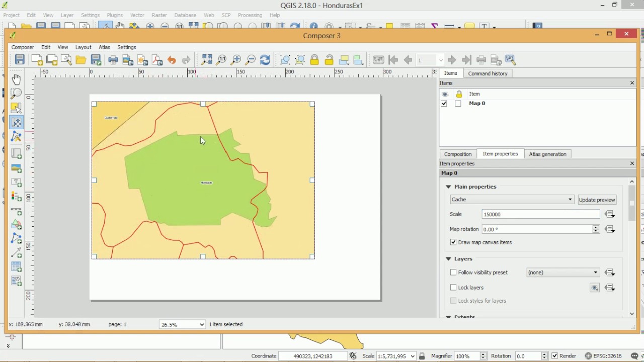Click the Lock layers data defined override

pos(610,288)
